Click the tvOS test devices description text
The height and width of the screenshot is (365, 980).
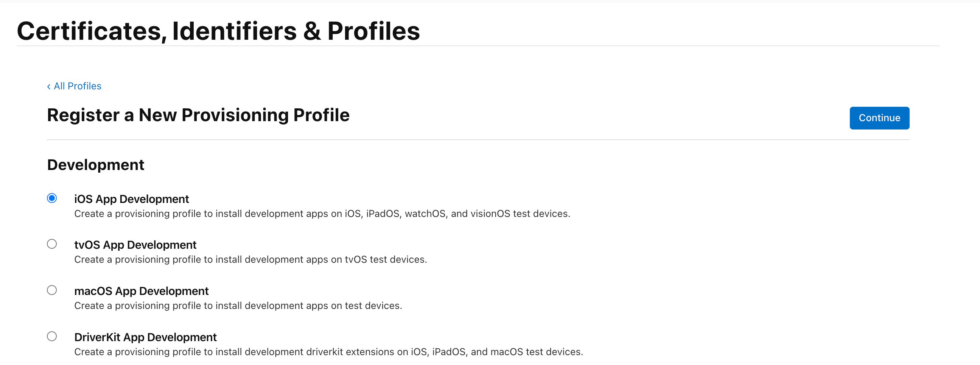(x=250, y=260)
